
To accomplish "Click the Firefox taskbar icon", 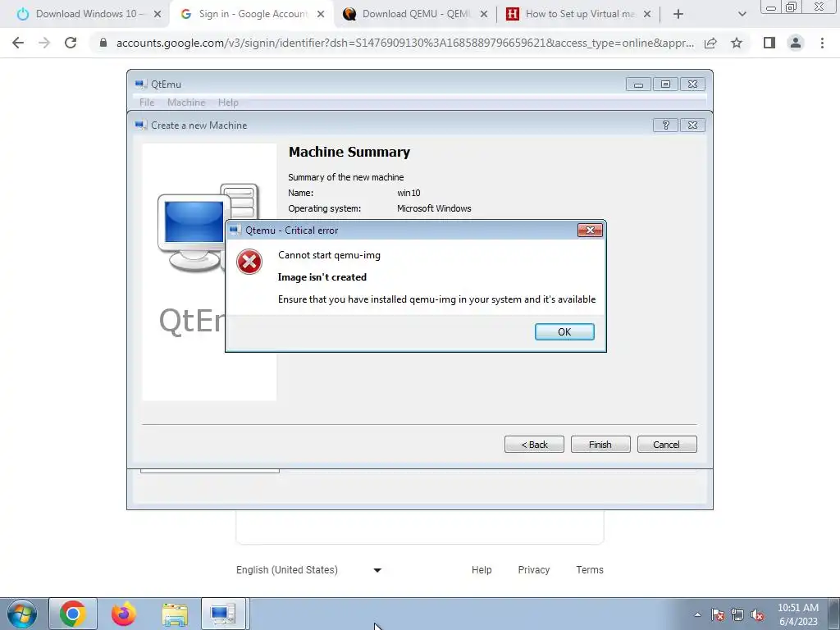I will click(124, 614).
